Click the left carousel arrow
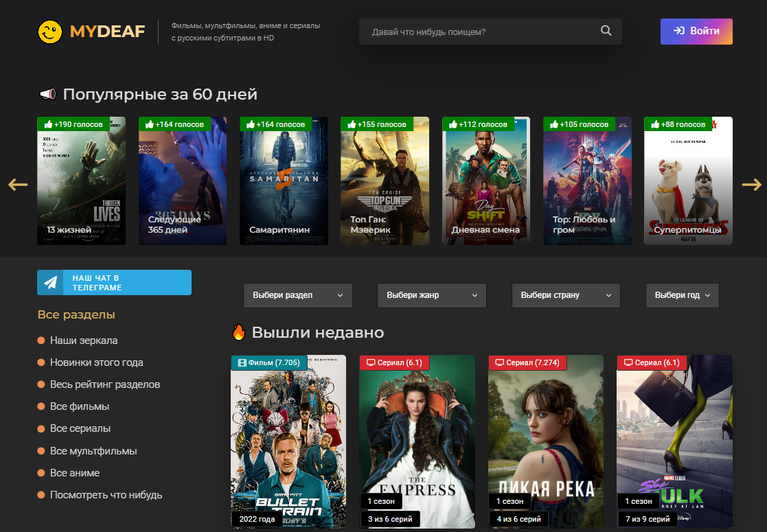 point(18,185)
